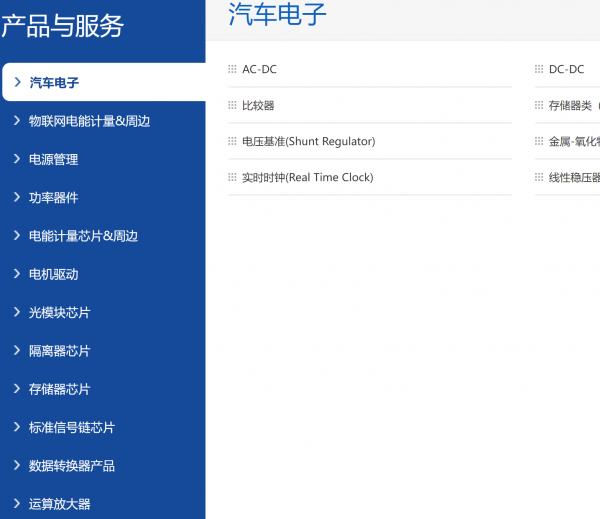Viewport: 600px width, 519px height.
Task: Click the grid icon next to 线性稳压器
Action: [539, 178]
